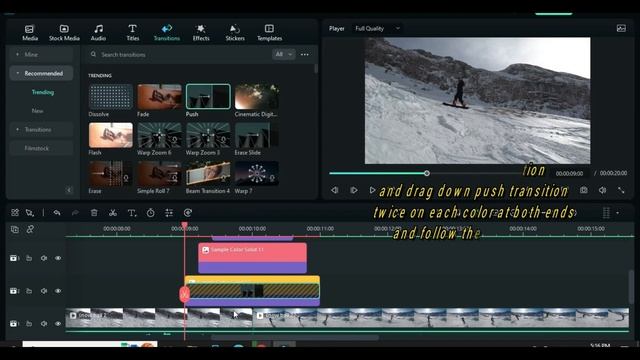Screen dimensions: 640x360
Task: Step back one frame in player
Action: click(335, 190)
